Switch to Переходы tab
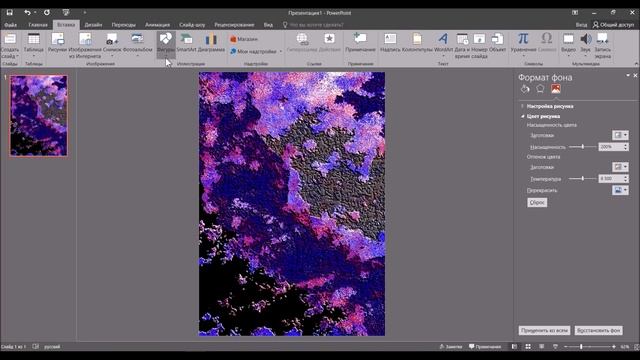This screenshot has height=360, width=640. pyautogui.click(x=124, y=25)
